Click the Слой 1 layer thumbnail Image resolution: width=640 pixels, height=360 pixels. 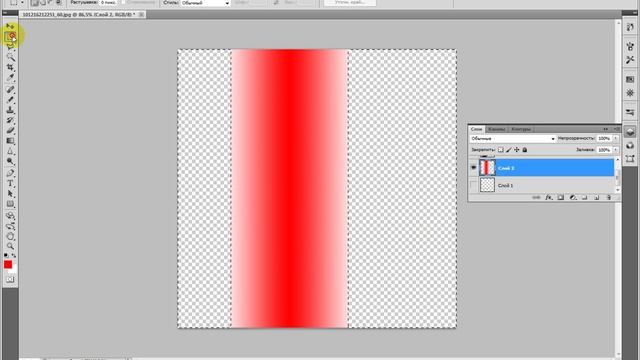[x=487, y=185]
